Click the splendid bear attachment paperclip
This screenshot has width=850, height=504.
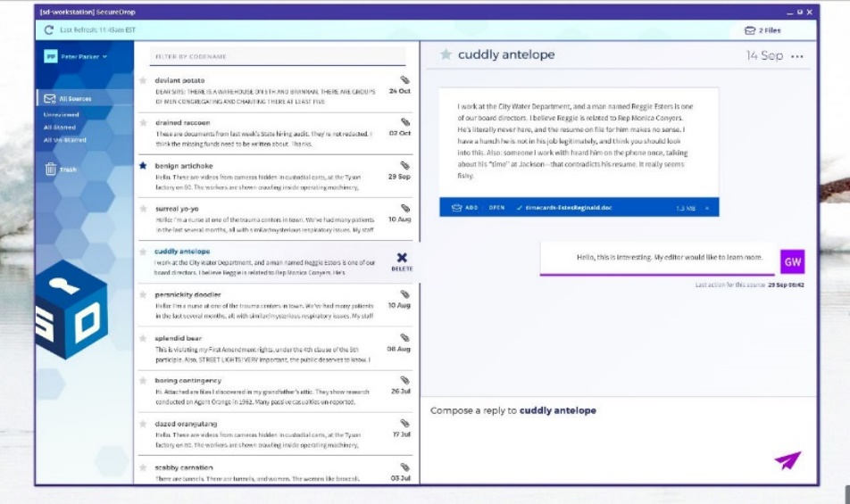coord(405,337)
